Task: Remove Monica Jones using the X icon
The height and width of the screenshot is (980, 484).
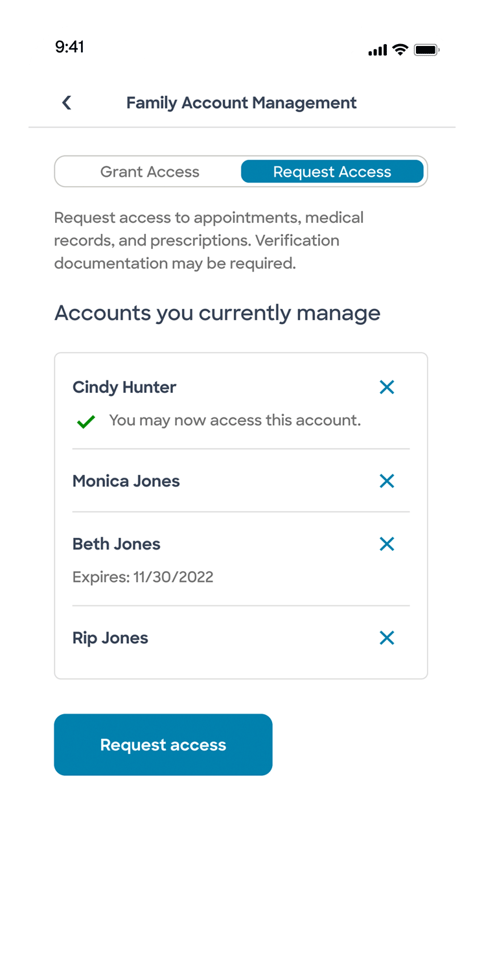Action: coord(387,481)
